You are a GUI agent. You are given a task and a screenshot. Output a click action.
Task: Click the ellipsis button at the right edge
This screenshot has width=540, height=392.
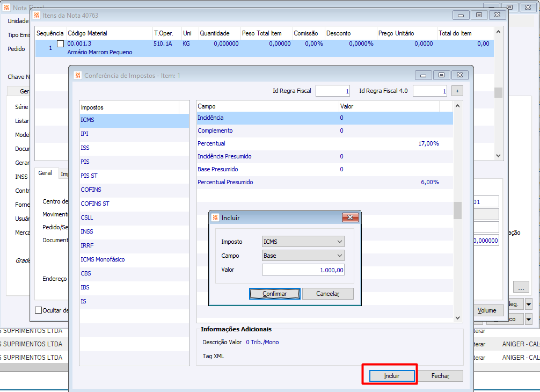[521, 287]
